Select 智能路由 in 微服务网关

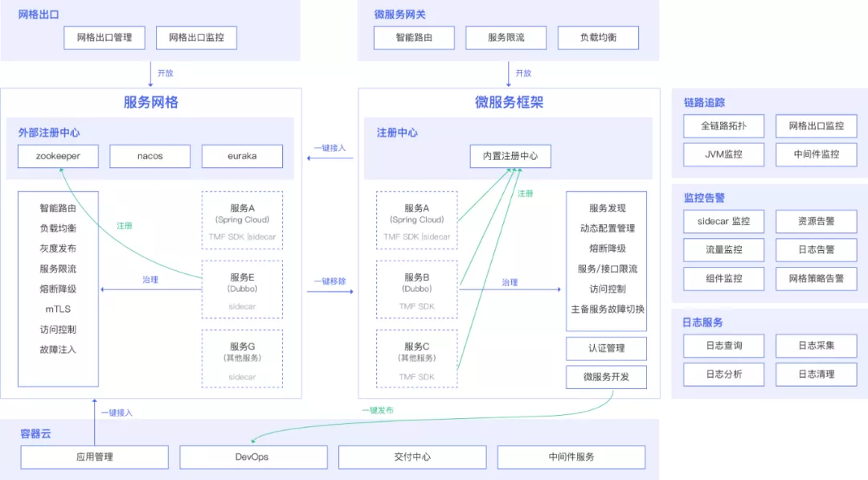point(413,37)
